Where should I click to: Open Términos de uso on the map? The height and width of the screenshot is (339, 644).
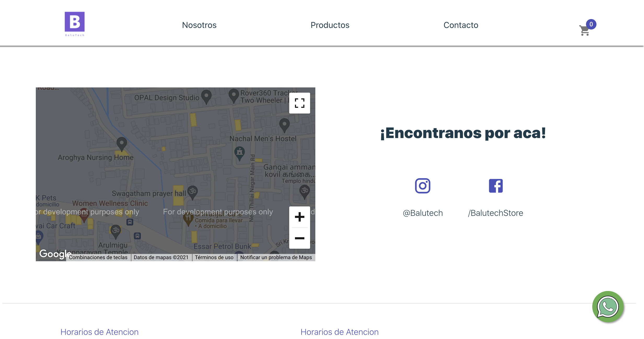(214, 257)
